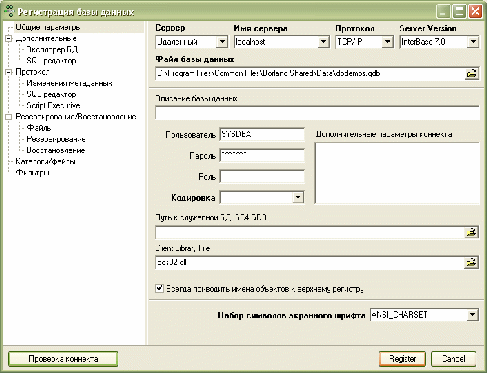Collapse the Протокол tree node
The image size is (488, 374).
[9, 72]
